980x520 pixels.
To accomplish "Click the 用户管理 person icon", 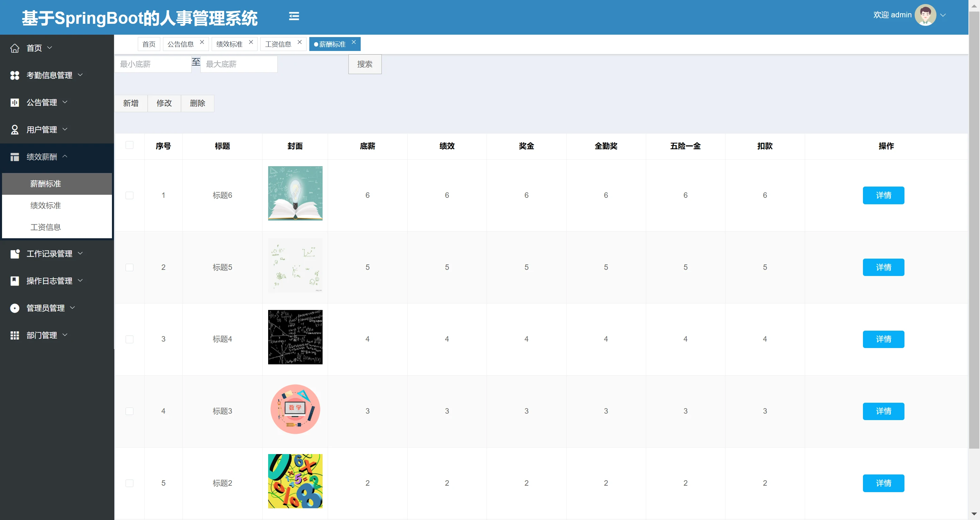I will pyautogui.click(x=14, y=129).
